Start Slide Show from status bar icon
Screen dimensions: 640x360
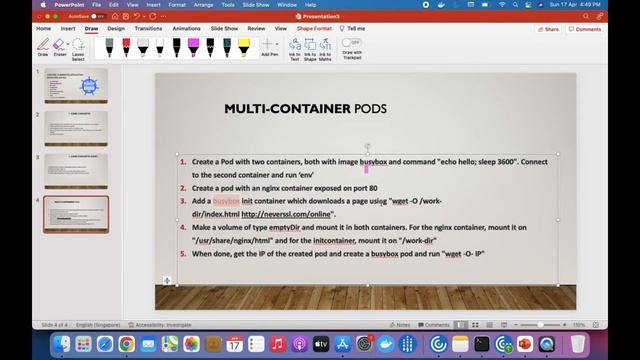coord(504,325)
